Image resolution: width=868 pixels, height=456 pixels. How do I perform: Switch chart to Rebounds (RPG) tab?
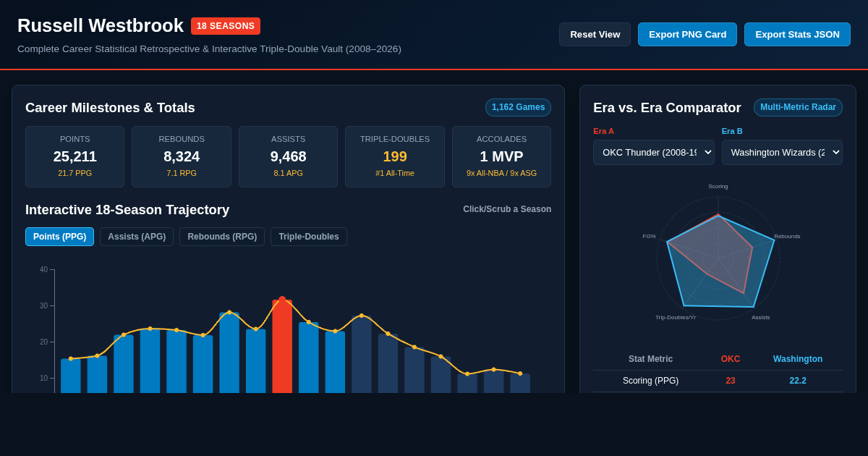coord(222,237)
